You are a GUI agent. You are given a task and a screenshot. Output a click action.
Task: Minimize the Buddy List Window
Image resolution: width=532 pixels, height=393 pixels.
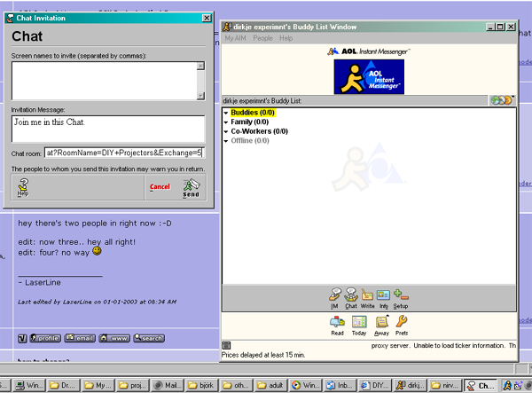490,27
